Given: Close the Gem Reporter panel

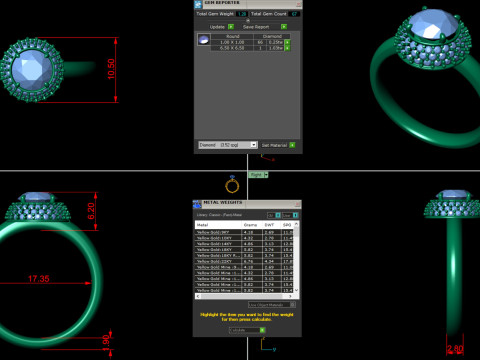Looking at the screenshot, I should [x=298, y=4].
